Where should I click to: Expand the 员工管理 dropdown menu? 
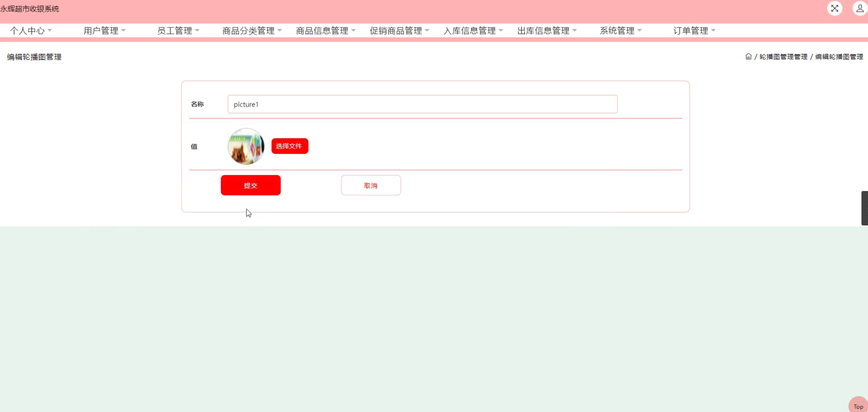pyautogui.click(x=178, y=31)
